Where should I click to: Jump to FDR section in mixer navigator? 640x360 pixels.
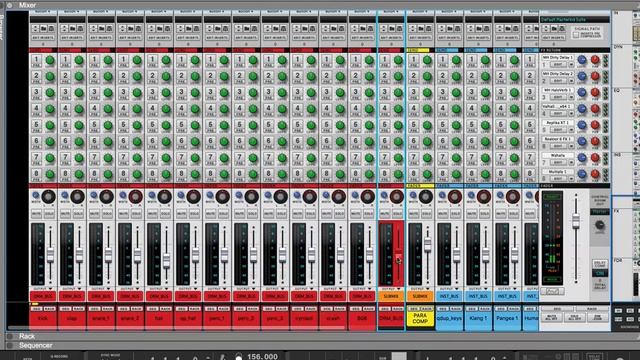click(618, 260)
